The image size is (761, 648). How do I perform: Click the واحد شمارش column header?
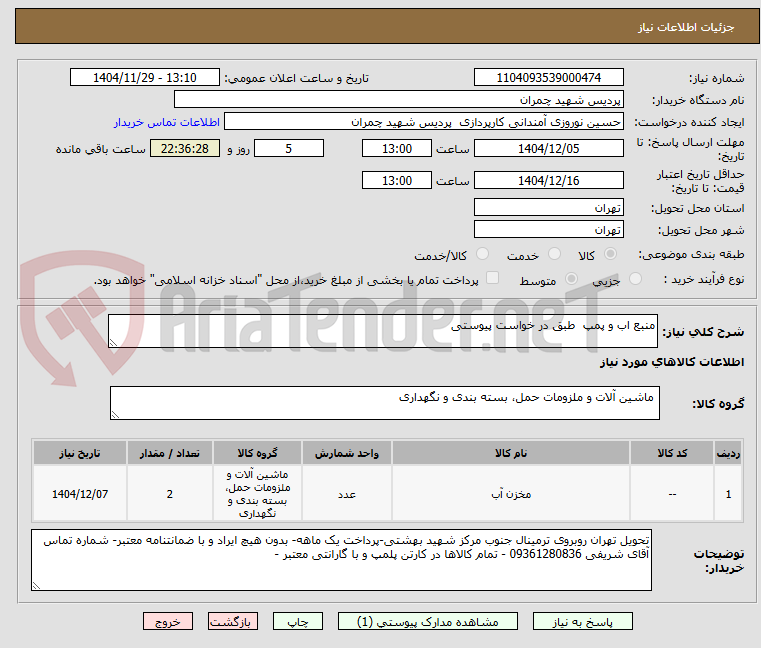(x=347, y=453)
